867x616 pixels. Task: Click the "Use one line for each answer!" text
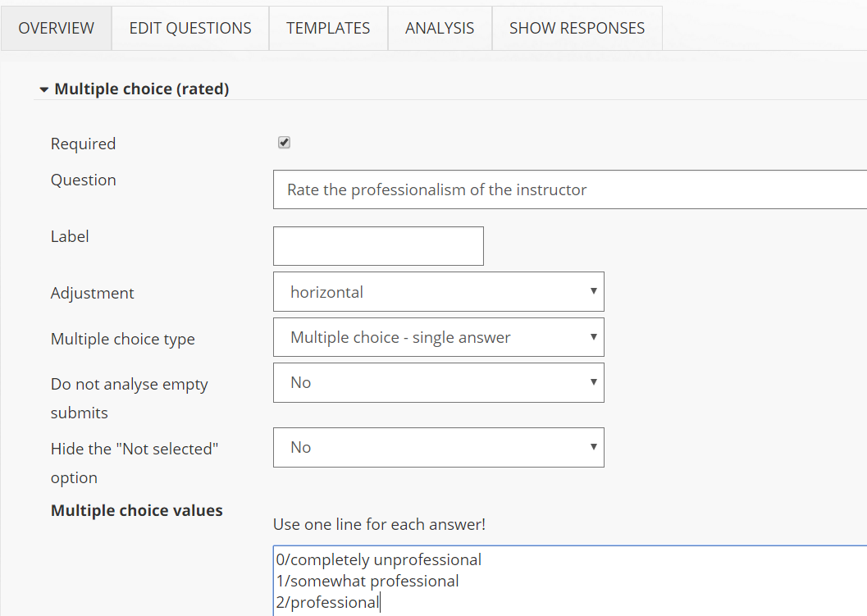point(379,524)
